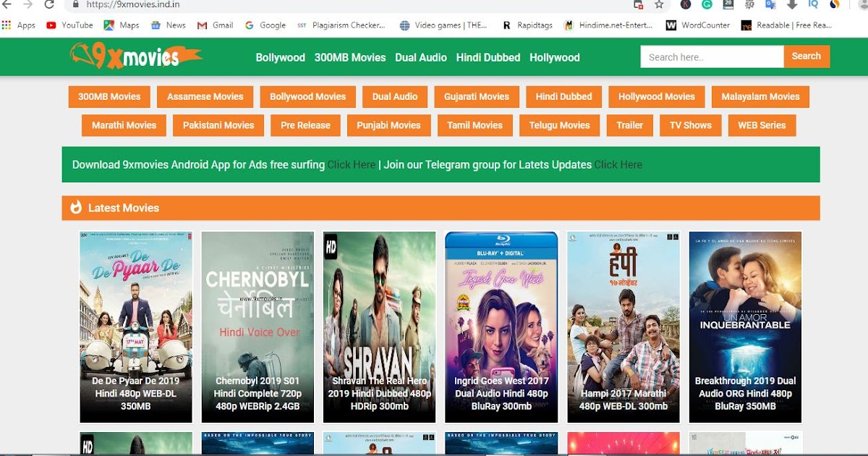Open the Chernobyl 2019 S01 poster

click(258, 327)
